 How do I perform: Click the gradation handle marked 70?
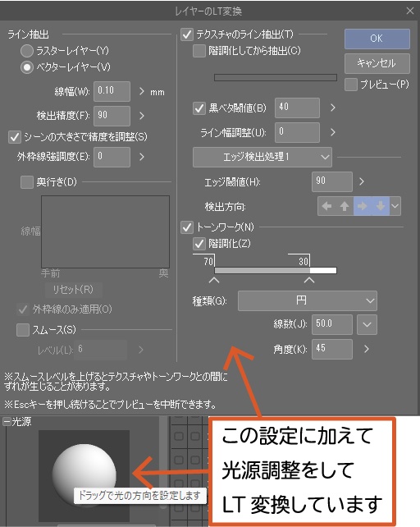coord(214,280)
